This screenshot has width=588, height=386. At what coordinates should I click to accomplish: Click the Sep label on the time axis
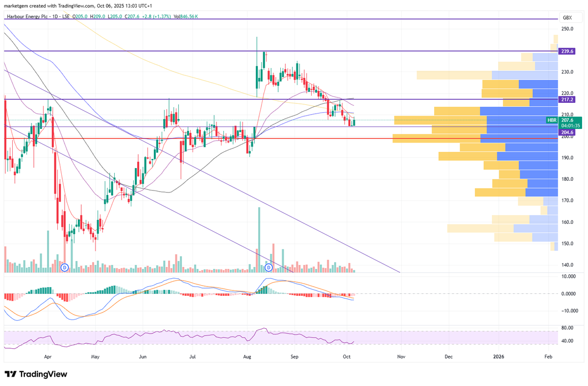(x=294, y=358)
